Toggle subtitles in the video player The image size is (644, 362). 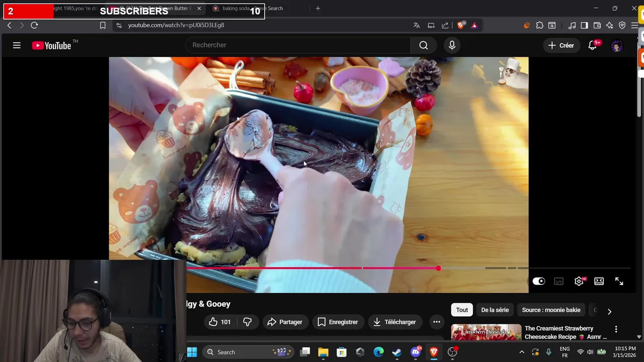558,282
